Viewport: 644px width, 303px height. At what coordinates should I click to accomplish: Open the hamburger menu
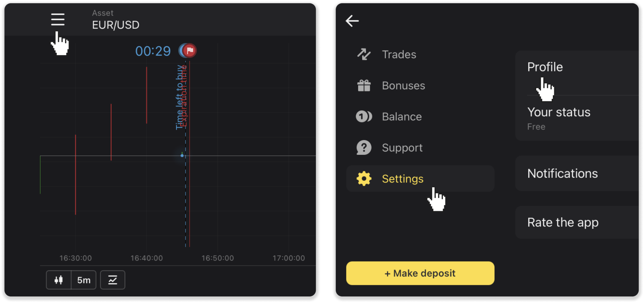(x=58, y=20)
